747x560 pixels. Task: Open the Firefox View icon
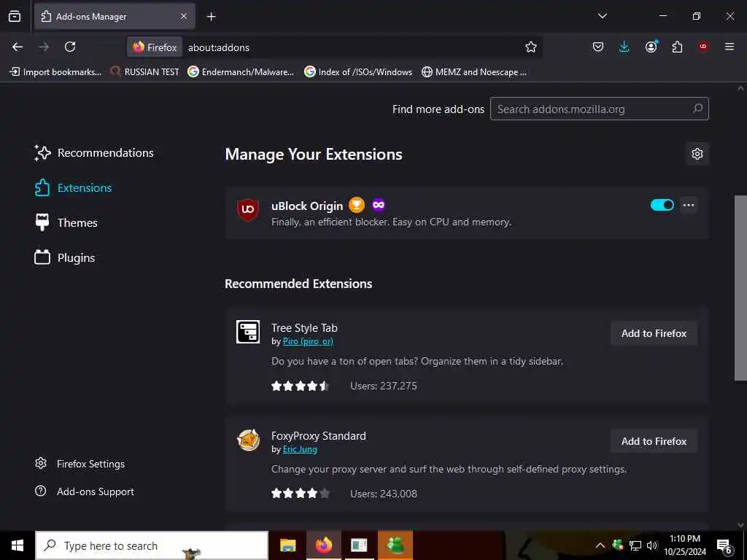coord(15,16)
